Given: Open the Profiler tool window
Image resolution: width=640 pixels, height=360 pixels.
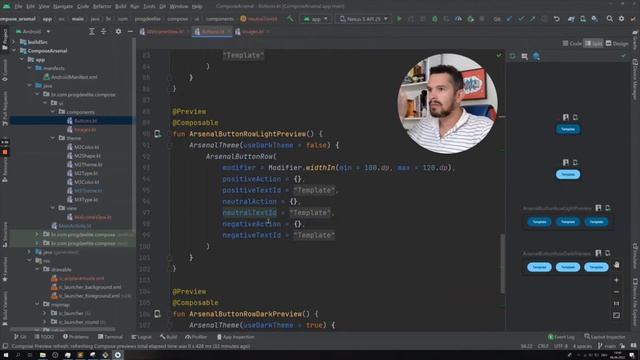Looking at the screenshot, I should pos(196,337).
